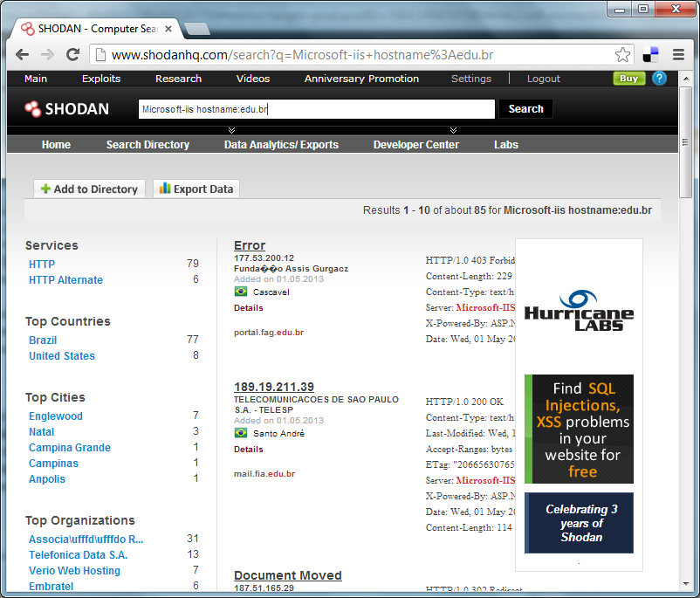Click the Shodan logo in header
Image resolution: width=700 pixels, height=598 pixels.
pos(67,109)
